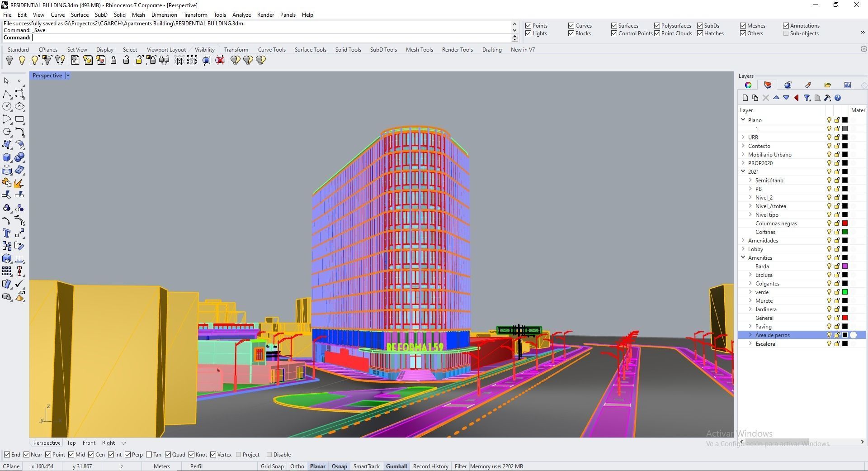The width and height of the screenshot is (868, 471).
Task: Click Record History in the status bar
Action: (x=430, y=466)
